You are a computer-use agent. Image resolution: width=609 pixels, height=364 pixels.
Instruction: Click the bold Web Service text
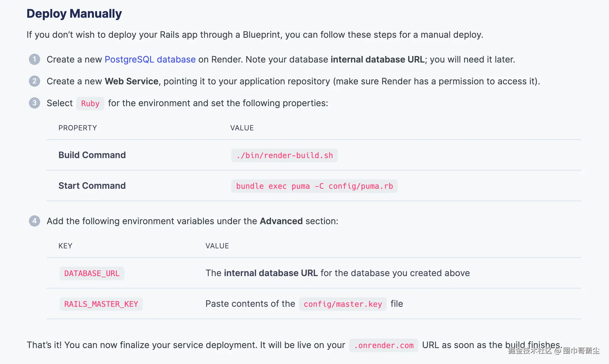pos(131,81)
